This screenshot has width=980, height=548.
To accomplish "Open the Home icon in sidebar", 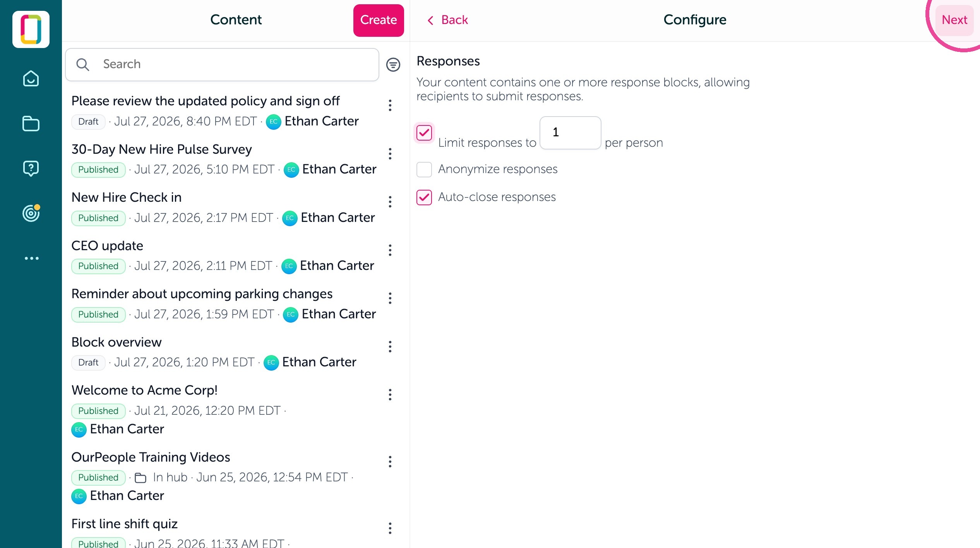I will tap(31, 79).
